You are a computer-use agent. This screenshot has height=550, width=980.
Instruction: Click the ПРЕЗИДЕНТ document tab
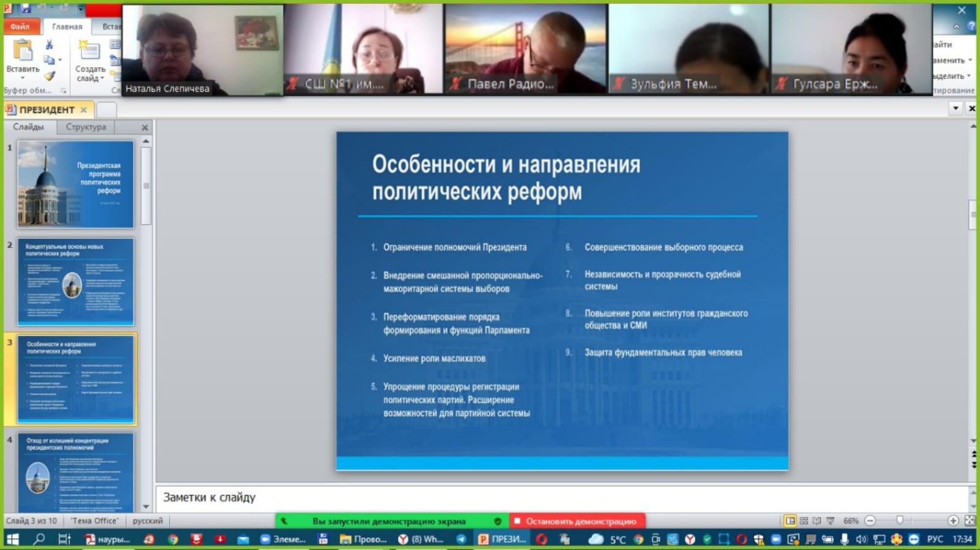point(46,110)
